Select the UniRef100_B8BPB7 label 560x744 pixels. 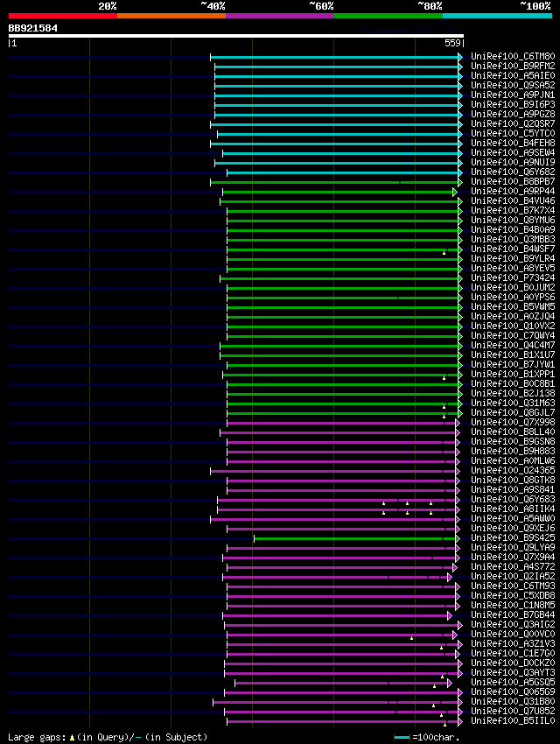point(513,182)
